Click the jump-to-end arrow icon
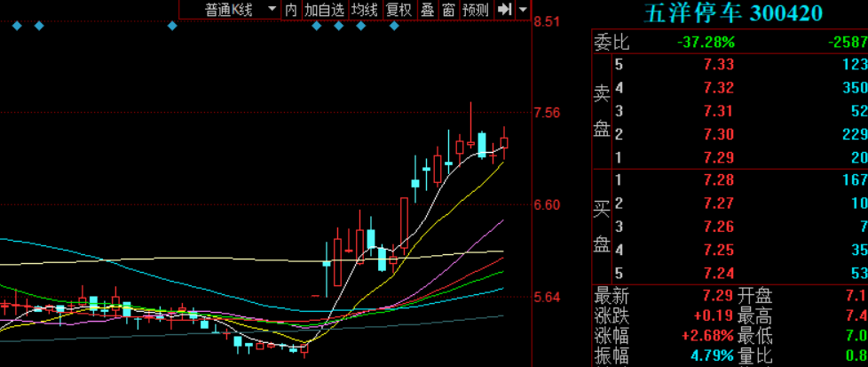This screenshot has width=868, height=367. 504,10
